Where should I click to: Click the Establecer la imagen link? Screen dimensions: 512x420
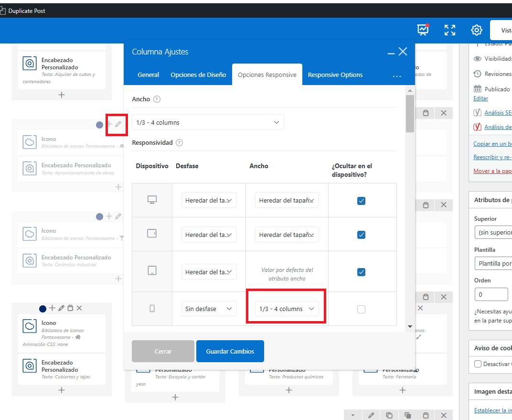[493, 410]
